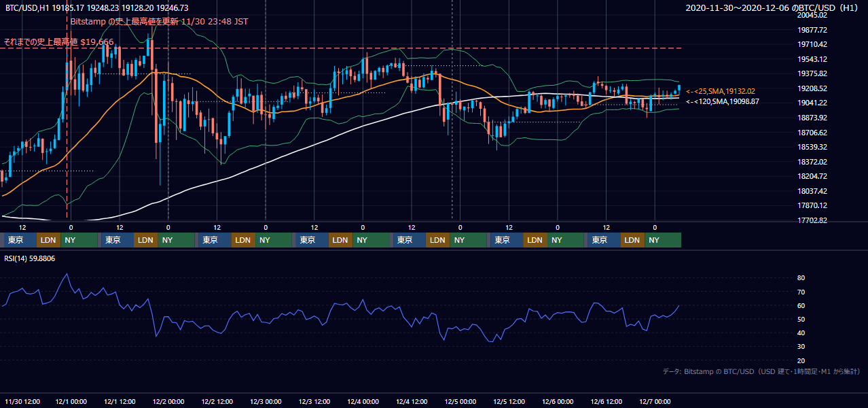Click the BTC/USD,H1 OHLC header text
Image resolution: width=868 pixels, height=408 pixels.
[x=97, y=7]
